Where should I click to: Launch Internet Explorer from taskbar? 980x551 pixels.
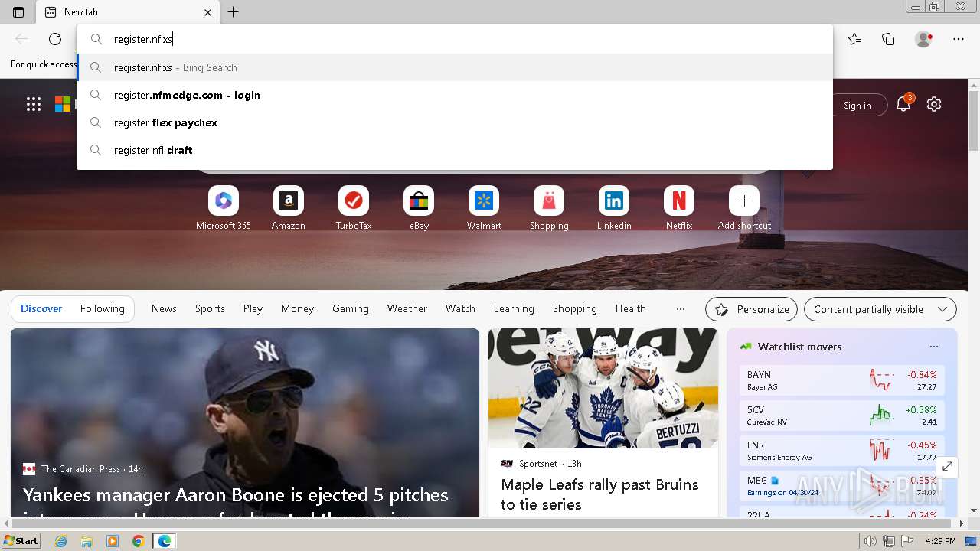[60, 541]
